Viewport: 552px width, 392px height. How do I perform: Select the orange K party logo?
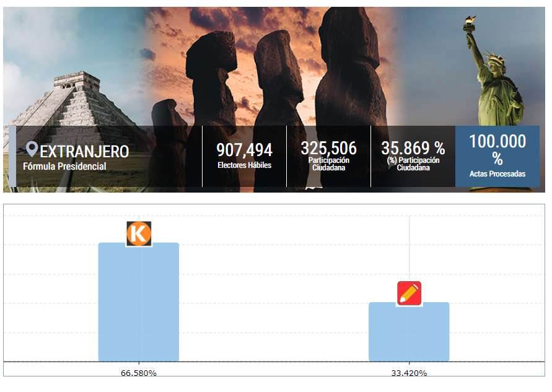tap(139, 233)
